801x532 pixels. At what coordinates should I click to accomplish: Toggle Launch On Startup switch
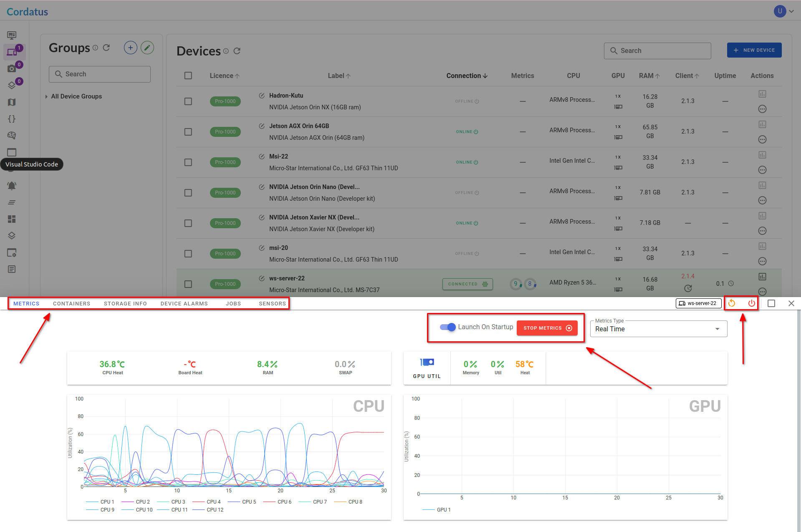pos(448,327)
